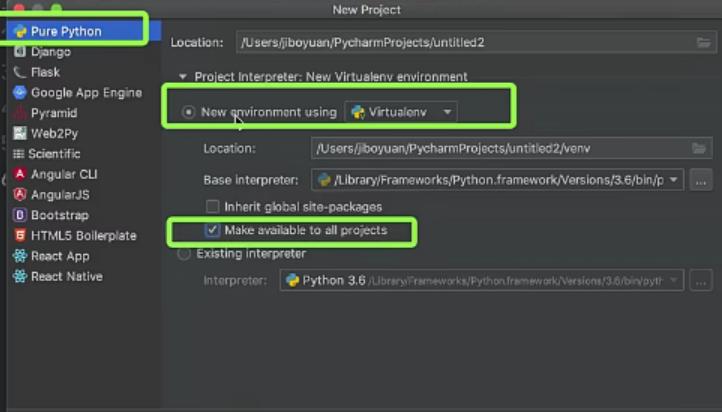722x412 pixels.
Task: Click the Bootstrap icon
Action: (x=20, y=215)
